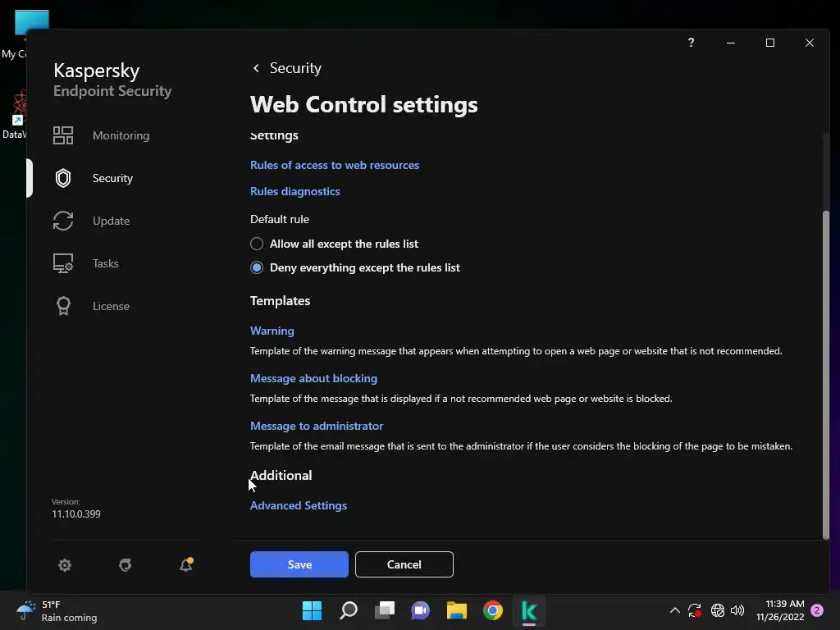The height and width of the screenshot is (630, 840).
Task: Open File Explorer from taskbar
Action: [x=456, y=610]
